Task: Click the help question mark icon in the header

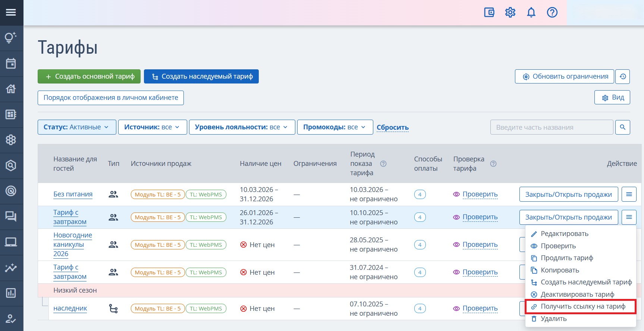Action: tap(552, 12)
